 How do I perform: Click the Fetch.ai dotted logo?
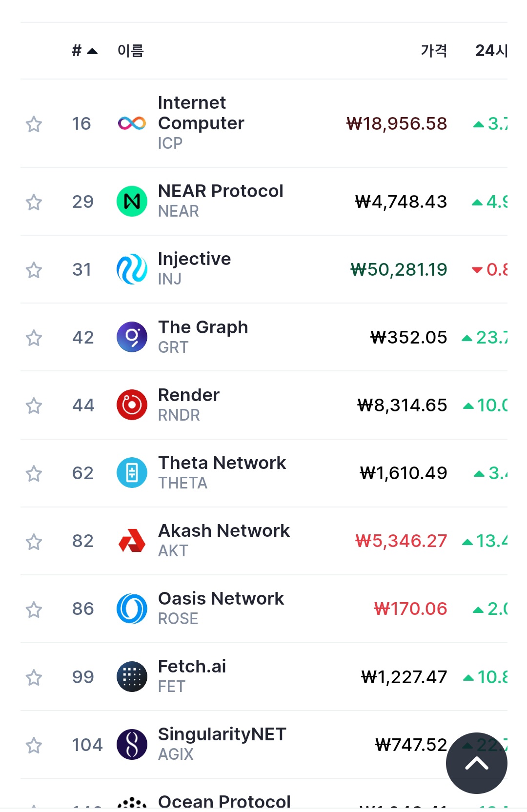click(x=132, y=677)
